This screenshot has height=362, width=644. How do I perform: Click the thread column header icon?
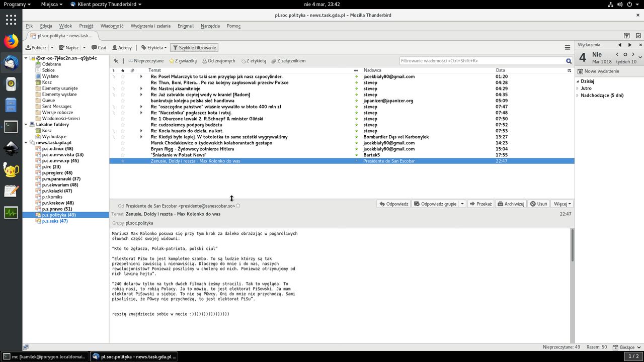[114, 70]
